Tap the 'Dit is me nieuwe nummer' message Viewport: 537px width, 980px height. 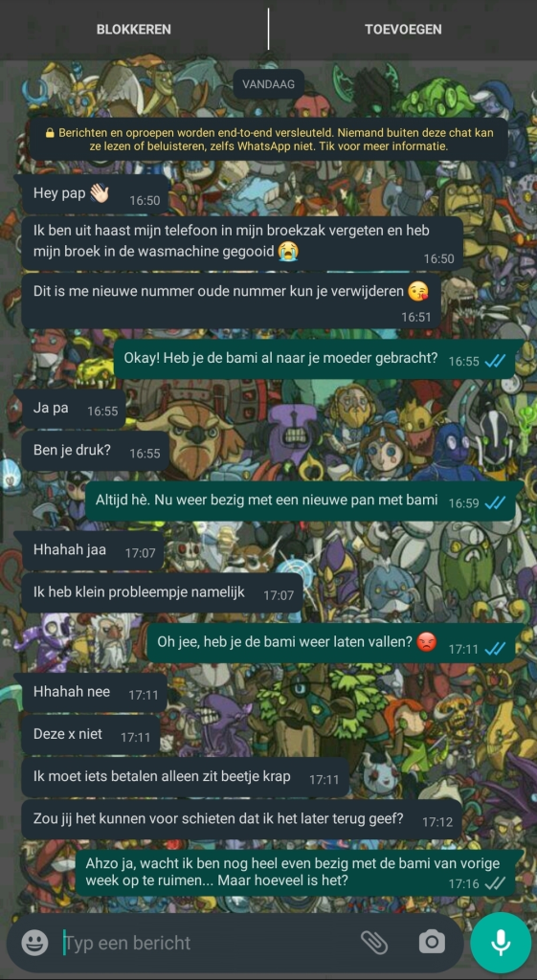click(x=232, y=300)
